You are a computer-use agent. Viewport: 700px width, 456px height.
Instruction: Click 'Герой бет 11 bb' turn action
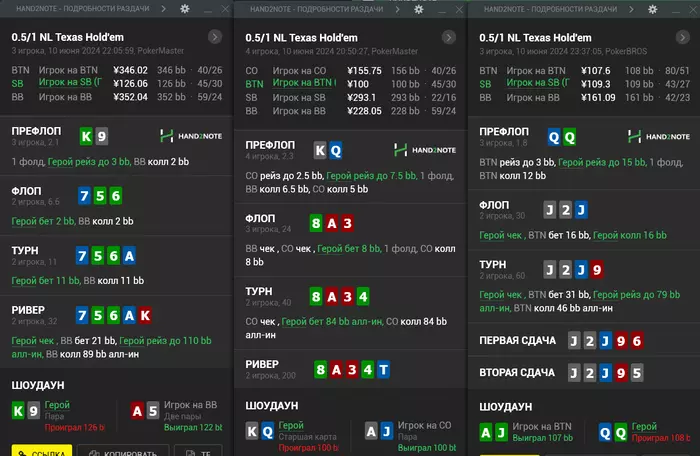pos(46,280)
